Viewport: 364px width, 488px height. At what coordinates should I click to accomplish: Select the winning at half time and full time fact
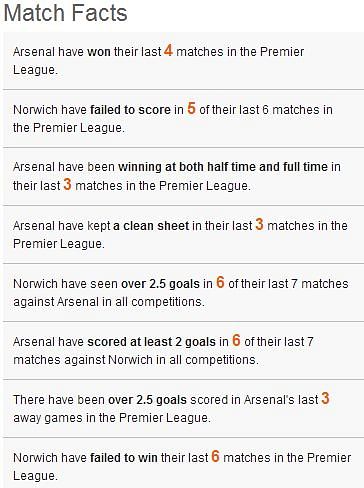click(x=183, y=176)
